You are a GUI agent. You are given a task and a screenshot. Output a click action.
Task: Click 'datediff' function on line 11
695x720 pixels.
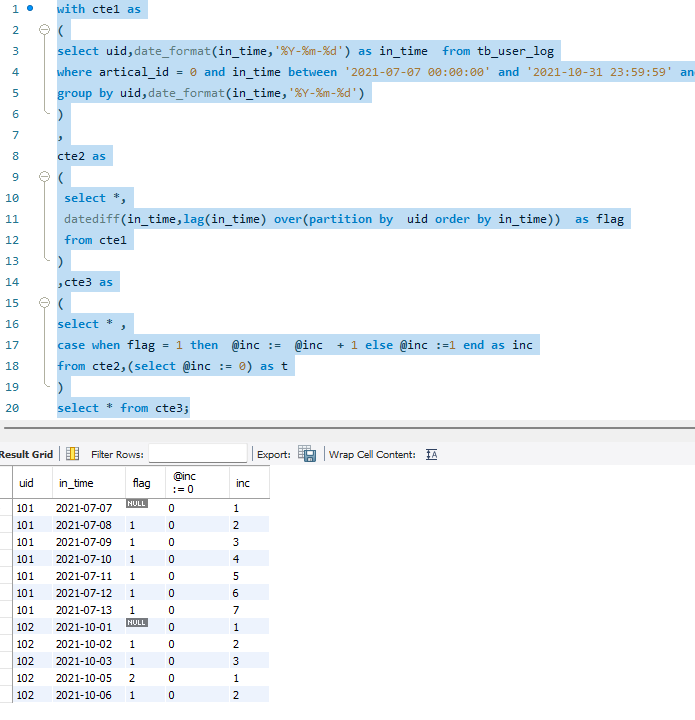pyautogui.click(x=92, y=219)
